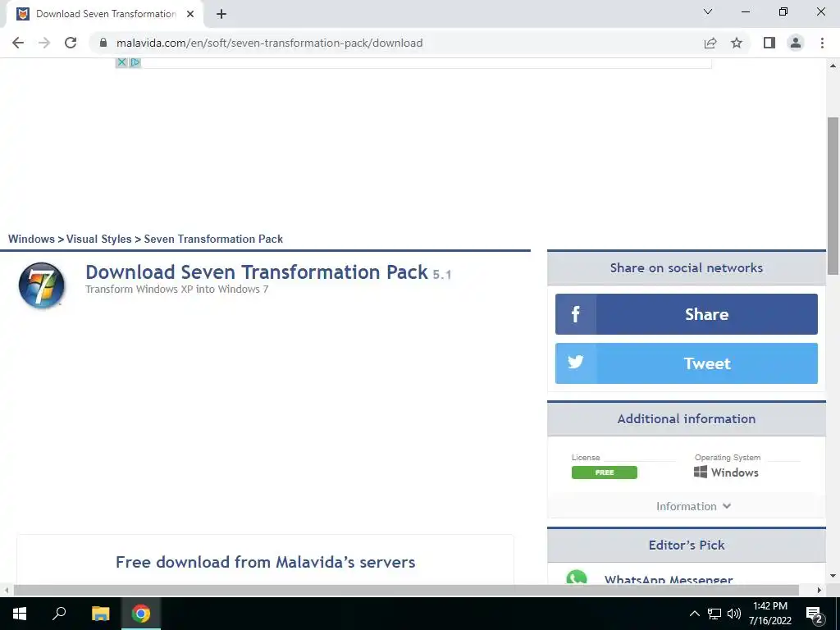Click the horizontal scrollbar thumb
The image size is (840, 630).
pos(405,590)
